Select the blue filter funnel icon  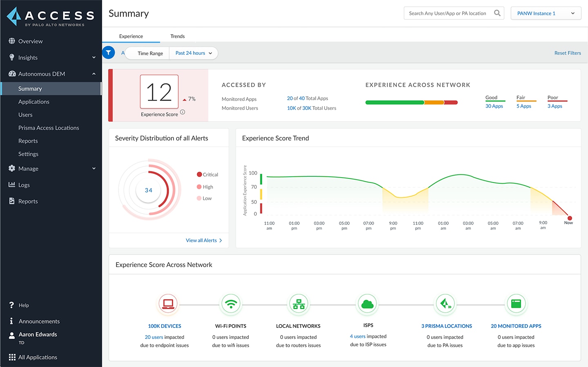[108, 53]
